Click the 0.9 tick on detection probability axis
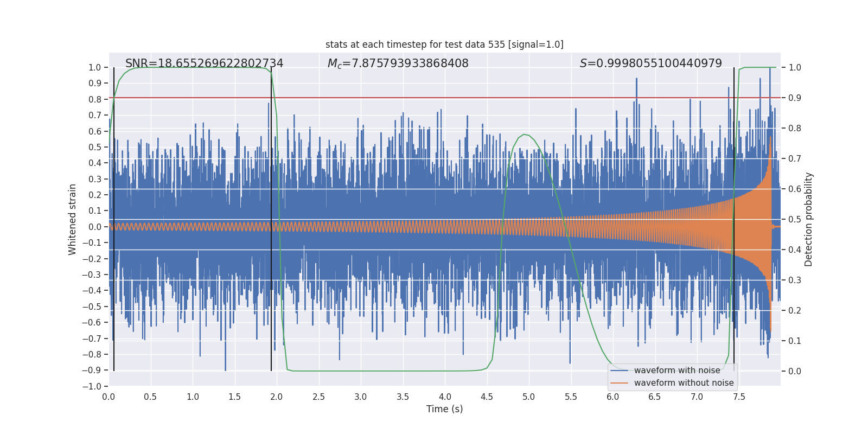The width and height of the screenshot is (868, 434). [x=795, y=98]
